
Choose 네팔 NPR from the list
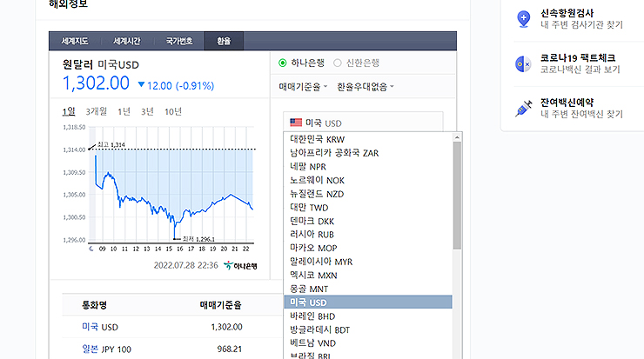tap(368, 167)
